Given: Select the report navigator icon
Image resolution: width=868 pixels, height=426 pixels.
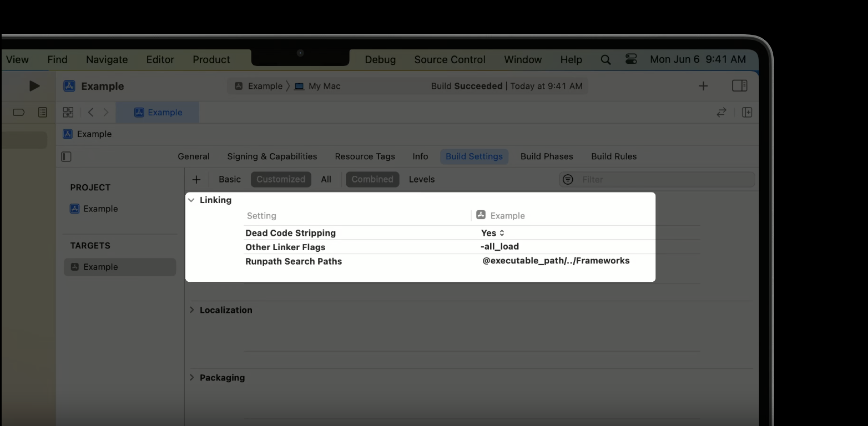Looking at the screenshot, I should pos(42,113).
